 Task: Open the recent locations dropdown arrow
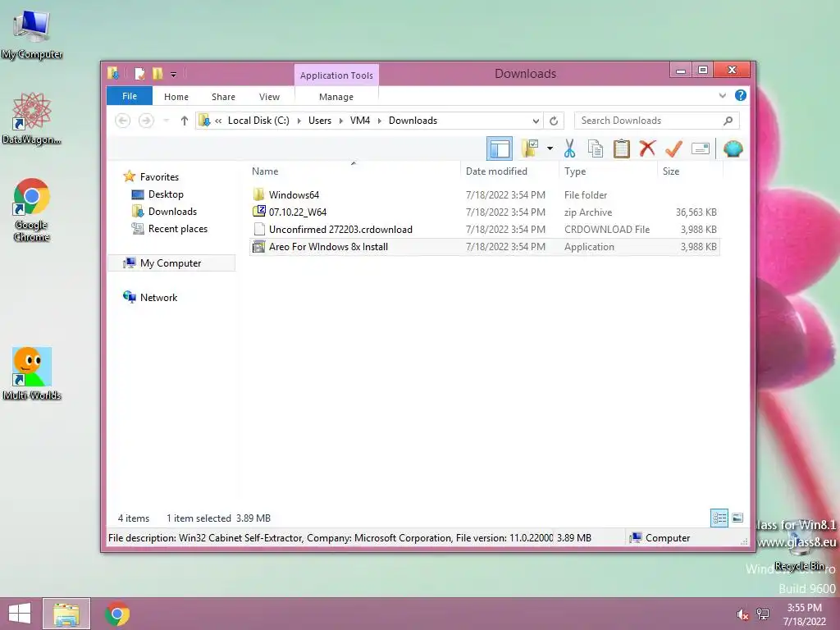166,121
